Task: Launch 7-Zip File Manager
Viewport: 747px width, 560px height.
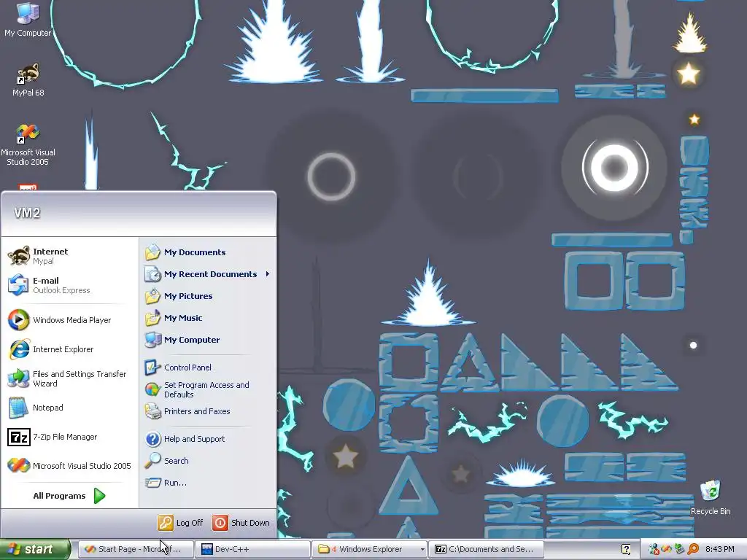Action: 70,437
